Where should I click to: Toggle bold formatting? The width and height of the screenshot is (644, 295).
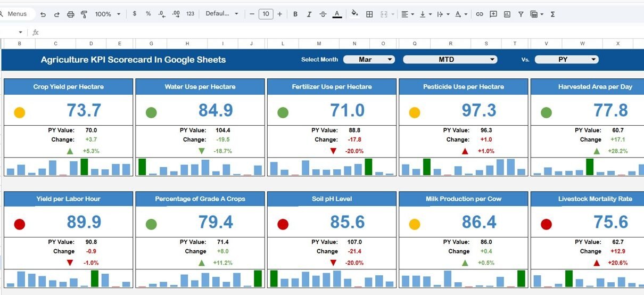(x=295, y=14)
